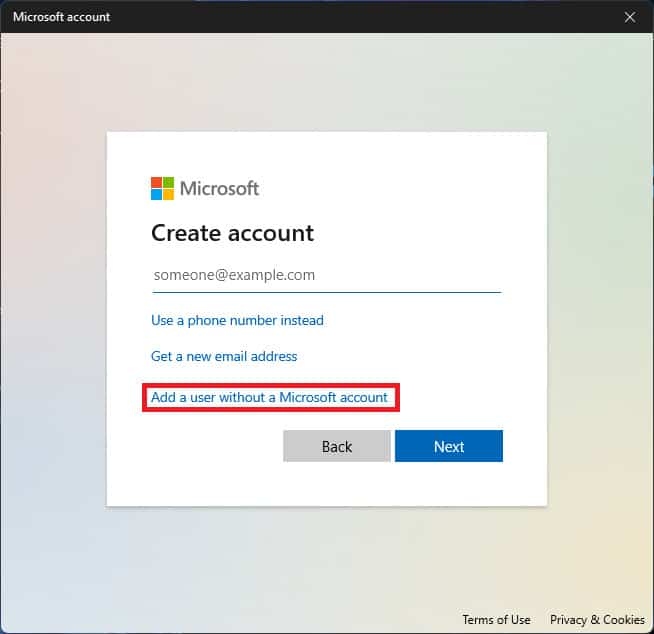The image size is (654, 634).
Task: Click the green square of Microsoft logo
Action: [x=168, y=183]
